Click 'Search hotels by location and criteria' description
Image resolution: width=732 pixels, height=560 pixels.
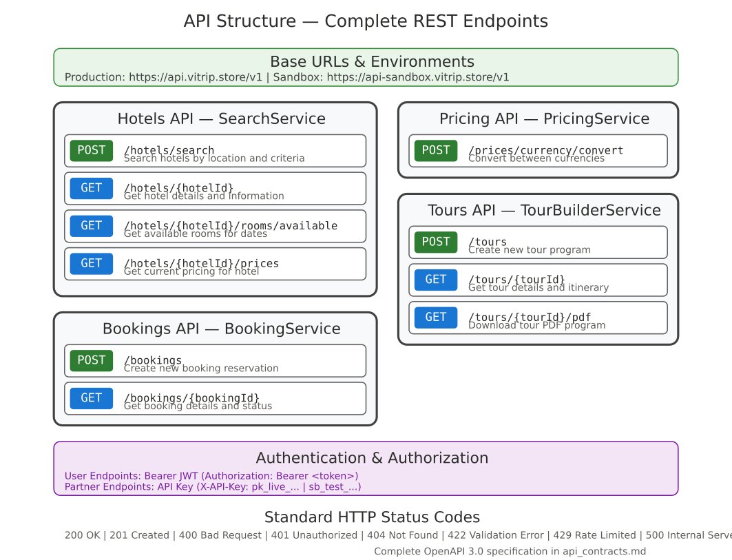214,158
